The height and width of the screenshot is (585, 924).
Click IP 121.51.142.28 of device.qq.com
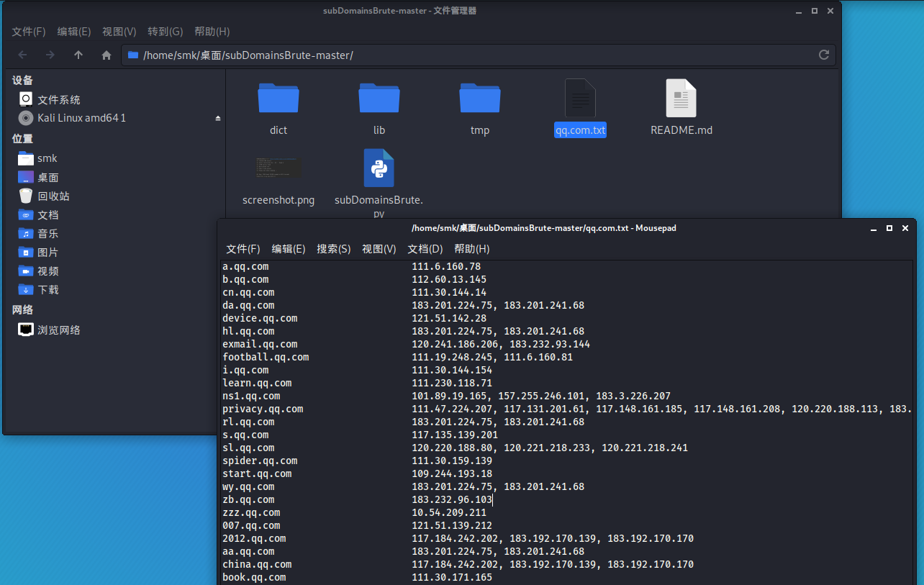(x=449, y=318)
